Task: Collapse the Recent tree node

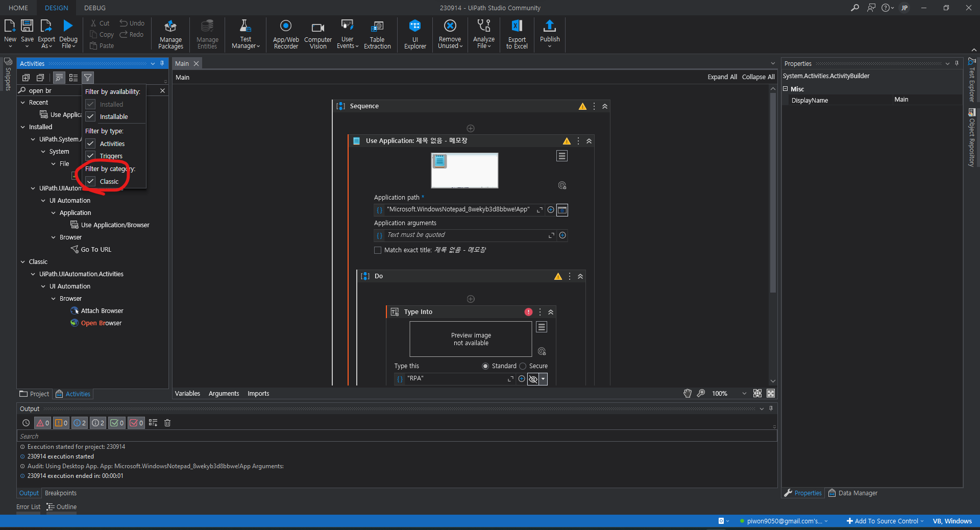Action: coord(23,103)
